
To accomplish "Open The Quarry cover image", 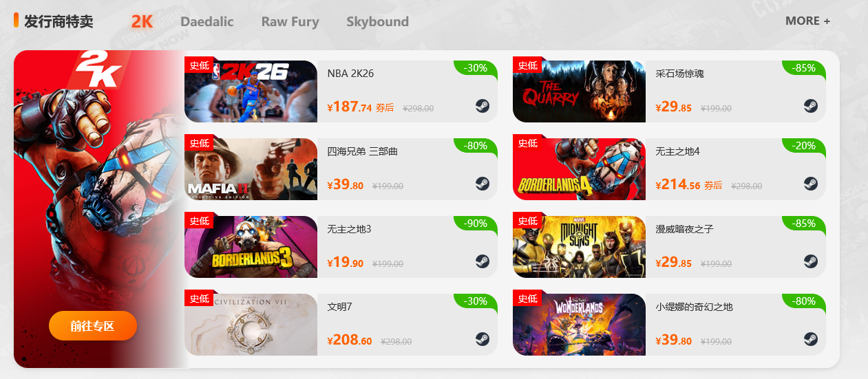I will coord(579,91).
